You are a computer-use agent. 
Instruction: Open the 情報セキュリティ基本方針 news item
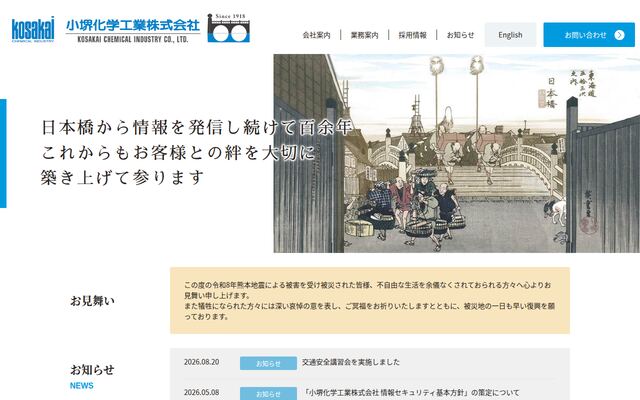click(x=411, y=393)
